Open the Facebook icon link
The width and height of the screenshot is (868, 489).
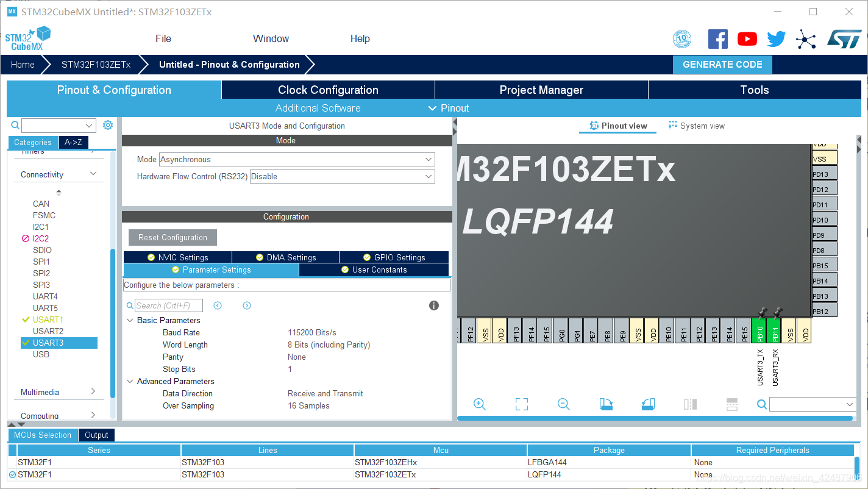[718, 39]
